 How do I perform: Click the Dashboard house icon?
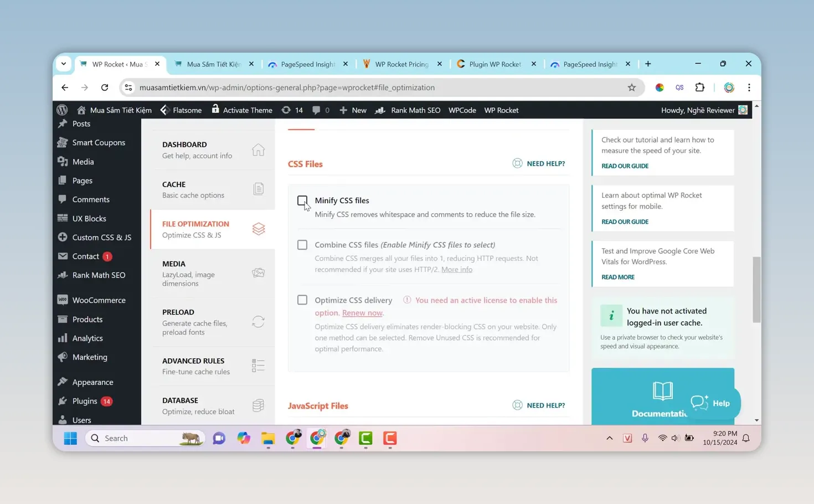(258, 150)
